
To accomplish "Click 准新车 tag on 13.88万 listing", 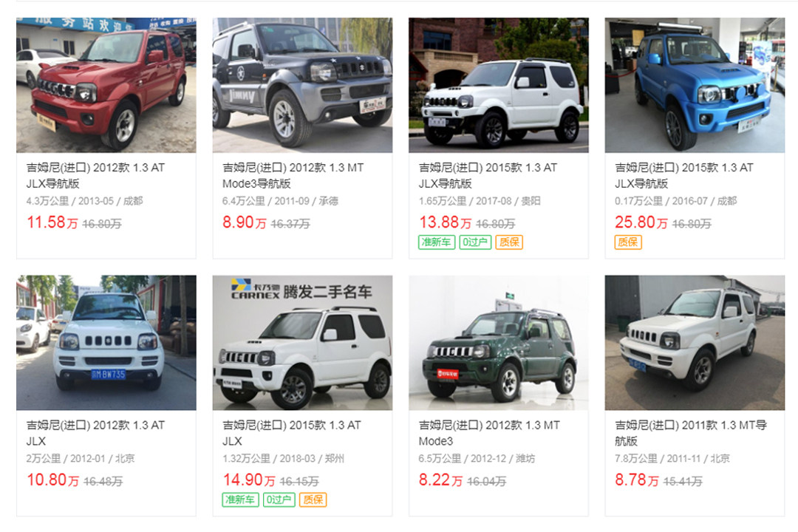I will pyautogui.click(x=437, y=242).
